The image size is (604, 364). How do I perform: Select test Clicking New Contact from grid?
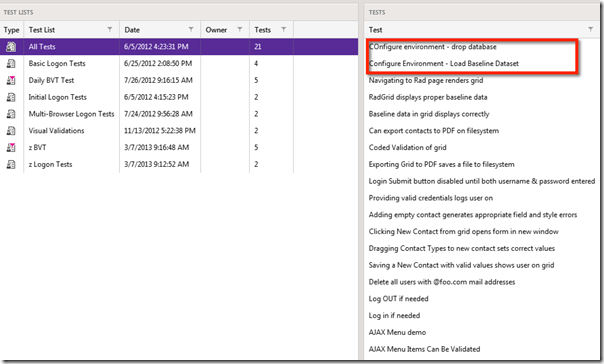463,231
